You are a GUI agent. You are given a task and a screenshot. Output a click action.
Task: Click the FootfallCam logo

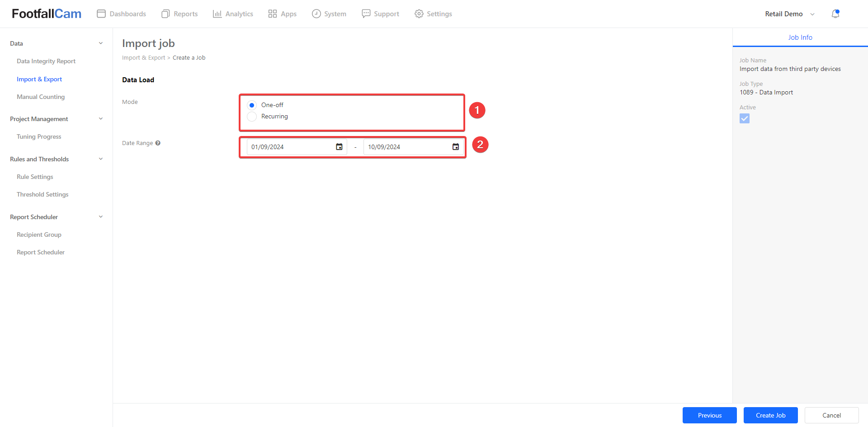(x=47, y=14)
